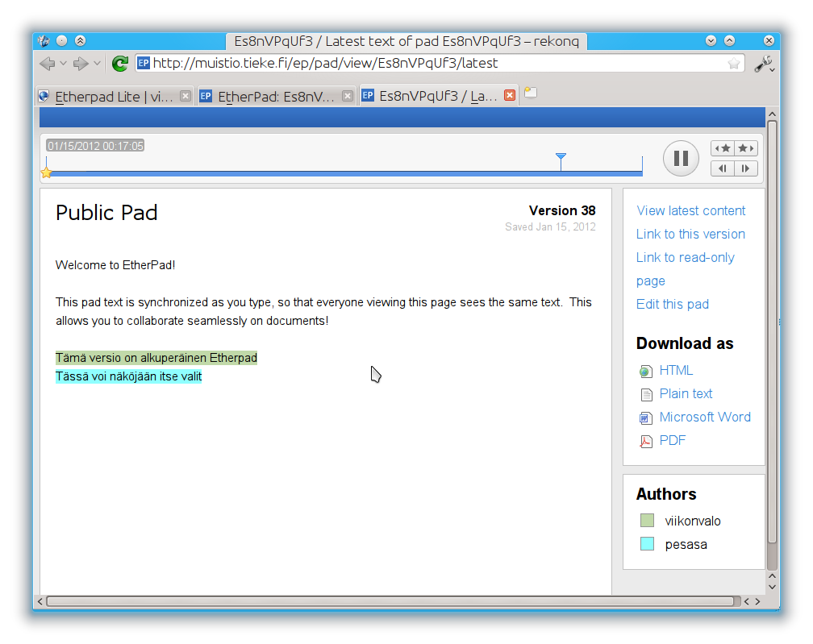Reload the page with the green refresh icon
The image size is (813, 644).
point(119,64)
